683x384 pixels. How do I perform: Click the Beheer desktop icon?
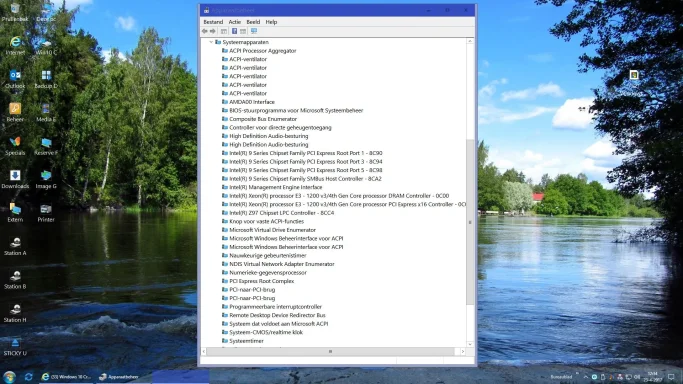point(15,112)
